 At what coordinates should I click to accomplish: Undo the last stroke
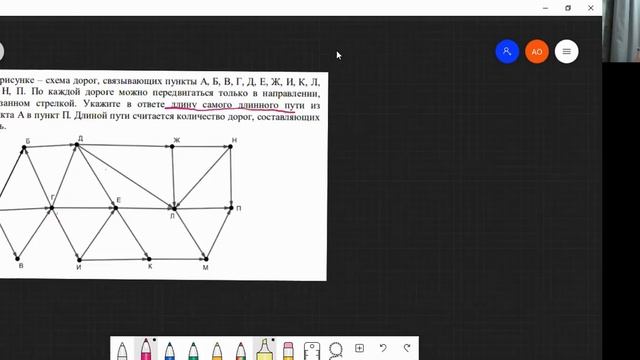(383, 348)
